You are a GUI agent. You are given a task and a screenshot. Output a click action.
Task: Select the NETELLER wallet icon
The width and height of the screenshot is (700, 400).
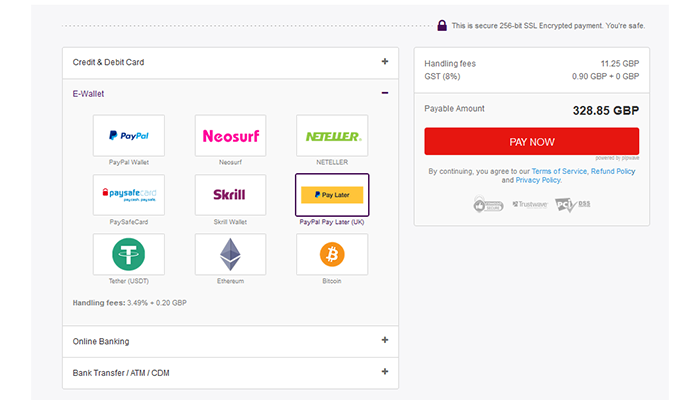tap(333, 135)
